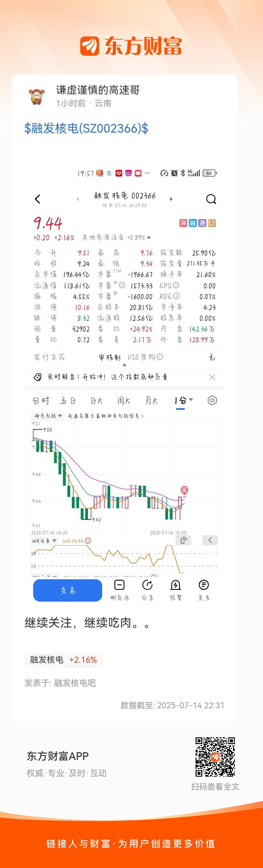Dismiss the 实时解盘 banner with X
The height and width of the screenshot is (868, 263).
tap(212, 377)
